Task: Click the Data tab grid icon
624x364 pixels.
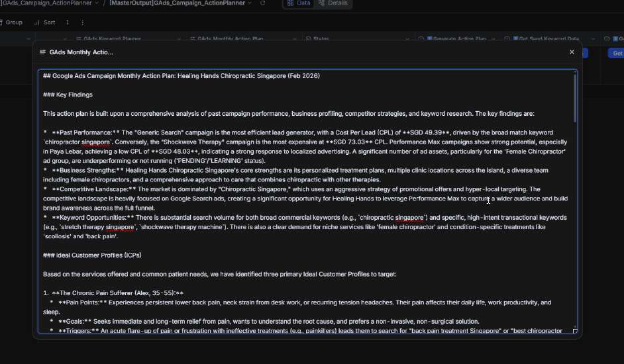Action: coord(290,3)
